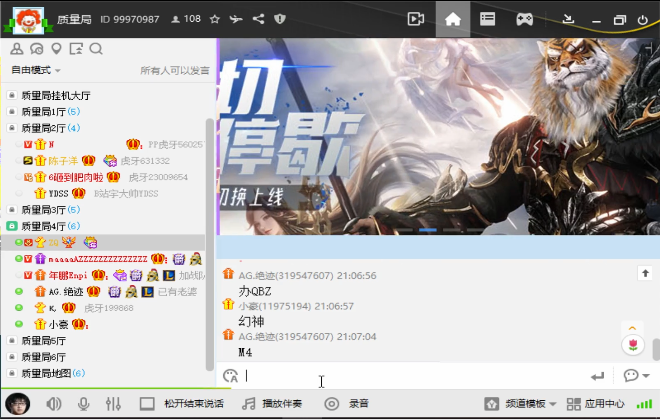Start recording with 录音 button
The width and height of the screenshot is (660, 420).
346,404
